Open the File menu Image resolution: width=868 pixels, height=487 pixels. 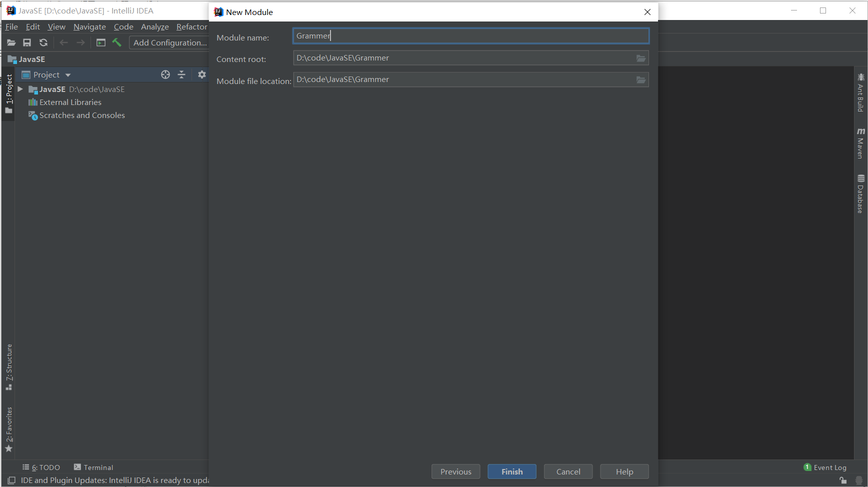click(x=11, y=27)
